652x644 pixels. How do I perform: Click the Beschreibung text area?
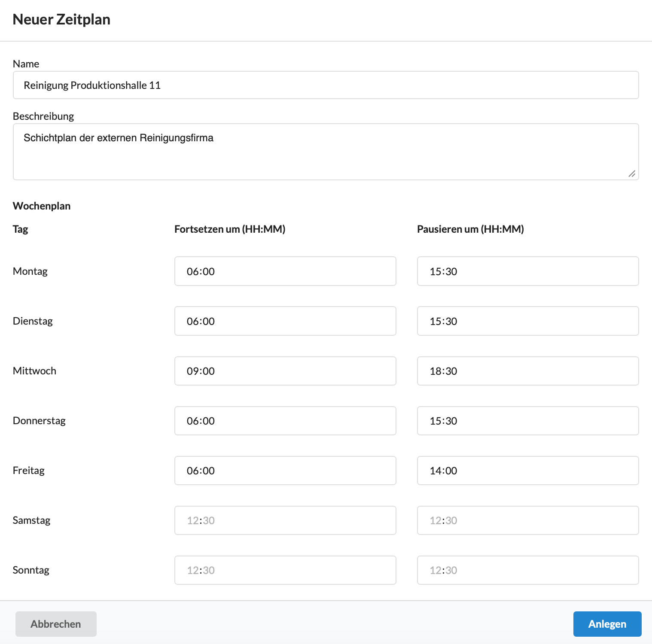(326, 152)
